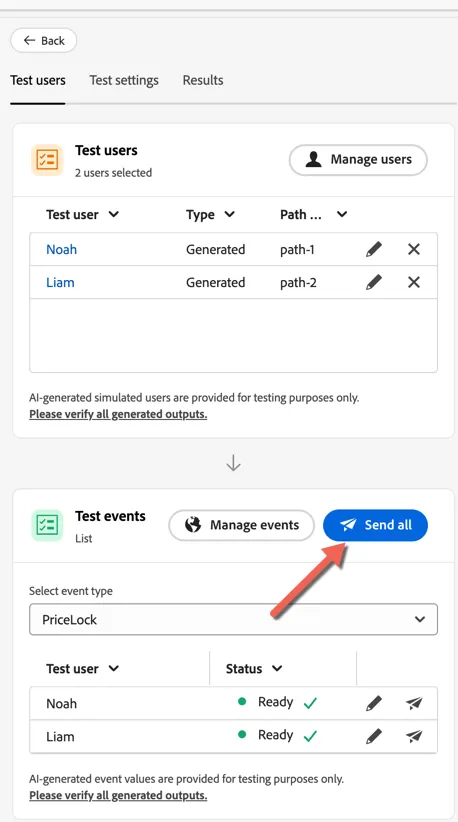
Task: Open Manage events
Action: point(242,525)
